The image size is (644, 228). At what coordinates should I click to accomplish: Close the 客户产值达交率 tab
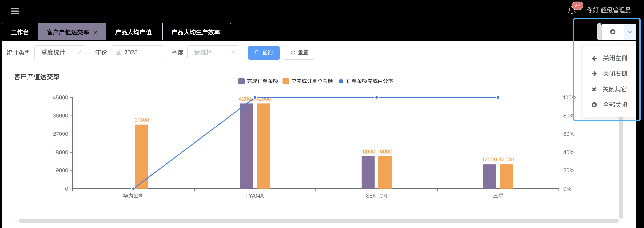[95, 33]
